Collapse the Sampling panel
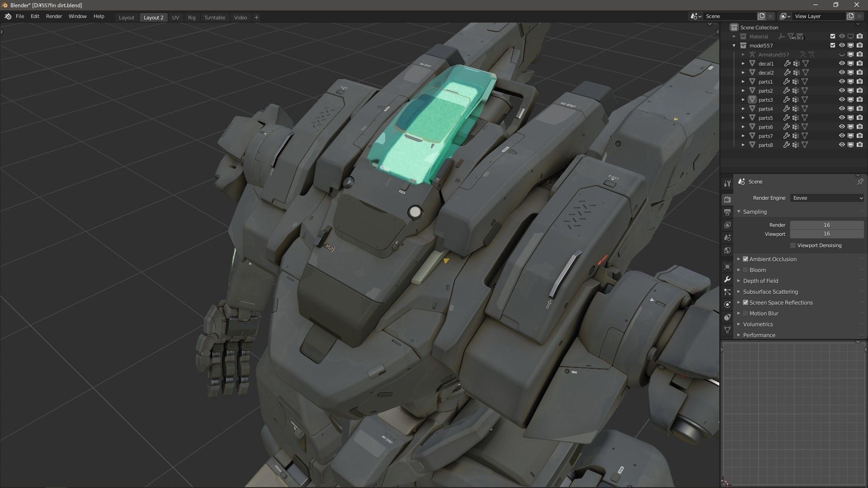The image size is (868, 488). pos(739,211)
